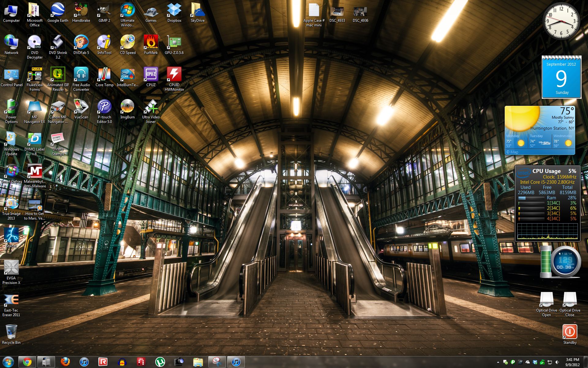Open Power Options shortcut
Screen dimensions: 588x368
(11, 111)
